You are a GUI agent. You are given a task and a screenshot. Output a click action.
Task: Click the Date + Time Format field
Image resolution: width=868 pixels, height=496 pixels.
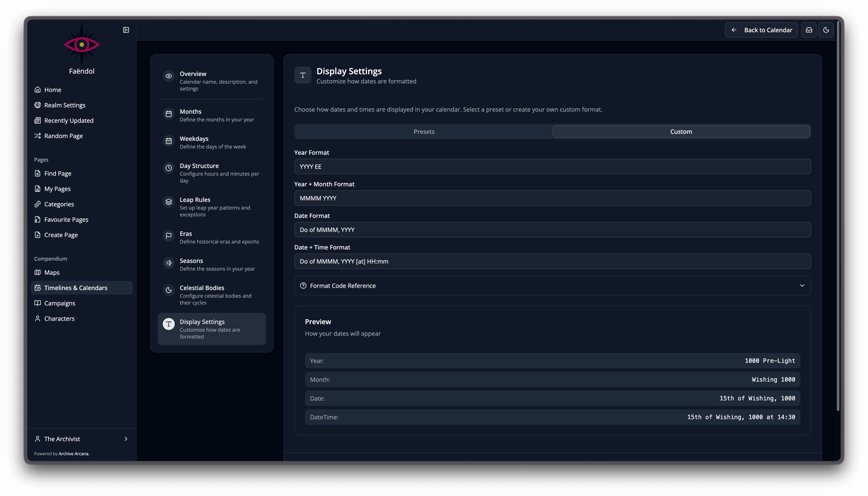[552, 261]
